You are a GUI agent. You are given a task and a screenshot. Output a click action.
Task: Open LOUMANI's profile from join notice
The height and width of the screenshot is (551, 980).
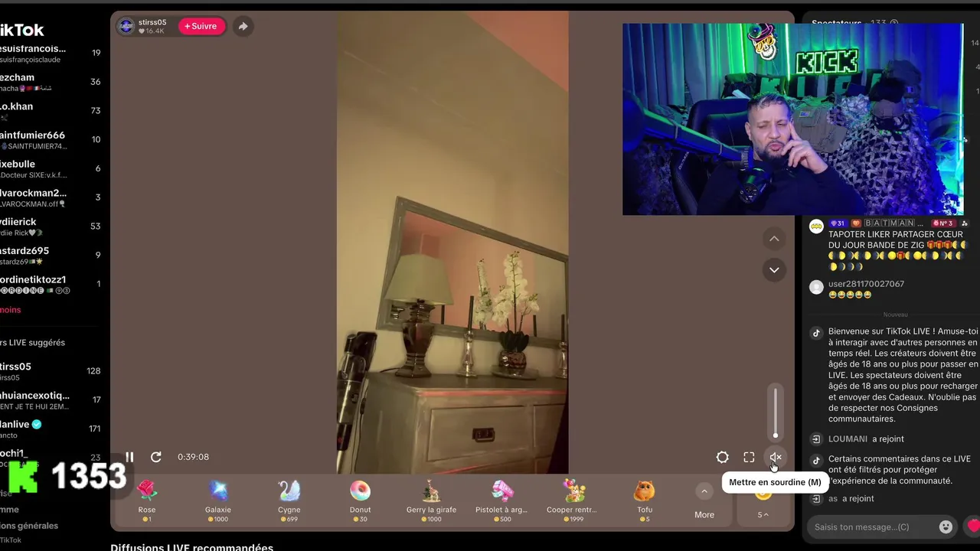848,439
